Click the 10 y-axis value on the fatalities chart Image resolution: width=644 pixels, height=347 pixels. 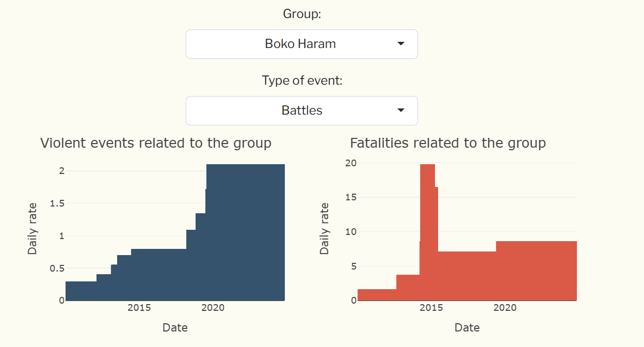(351, 231)
